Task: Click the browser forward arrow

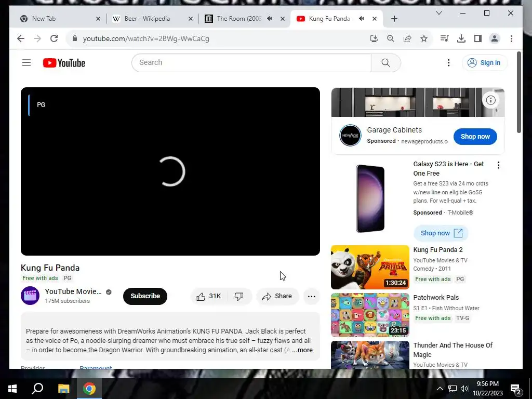Action: (x=37, y=38)
